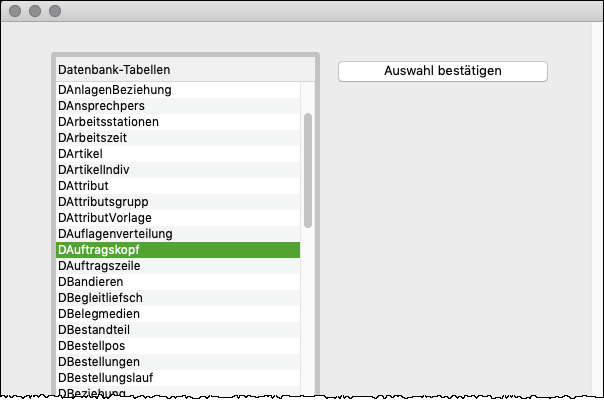The height and width of the screenshot is (401, 604).
Task: Select the DAttributsgrupp table
Action: pyautogui.click(x=104, y=201)
